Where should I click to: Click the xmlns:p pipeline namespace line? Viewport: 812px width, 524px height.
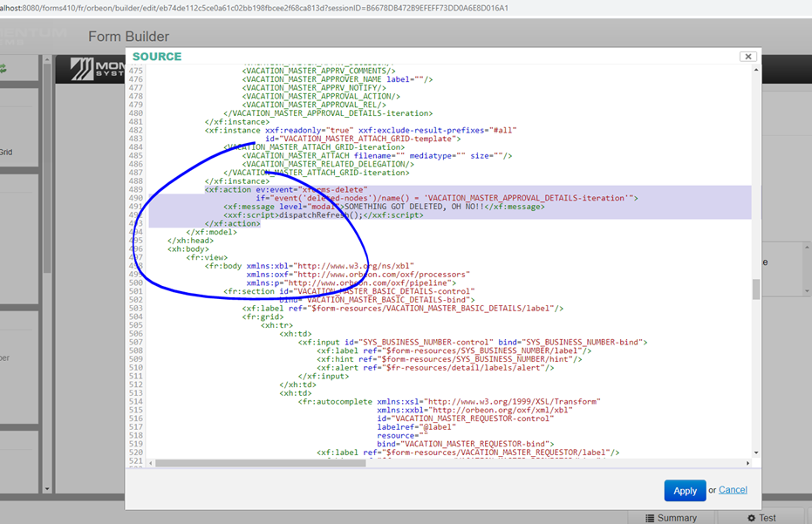click(351, 282)
